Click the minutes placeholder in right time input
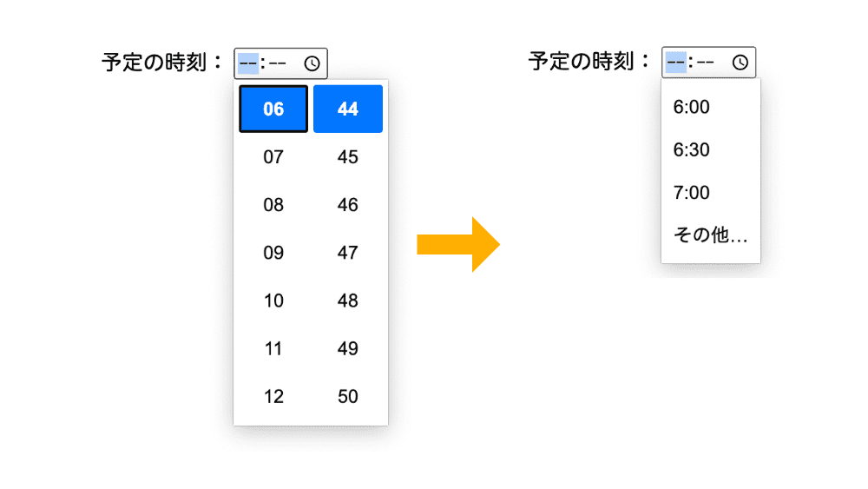Viewport: 868px width, 489px height. coord(705,62)
